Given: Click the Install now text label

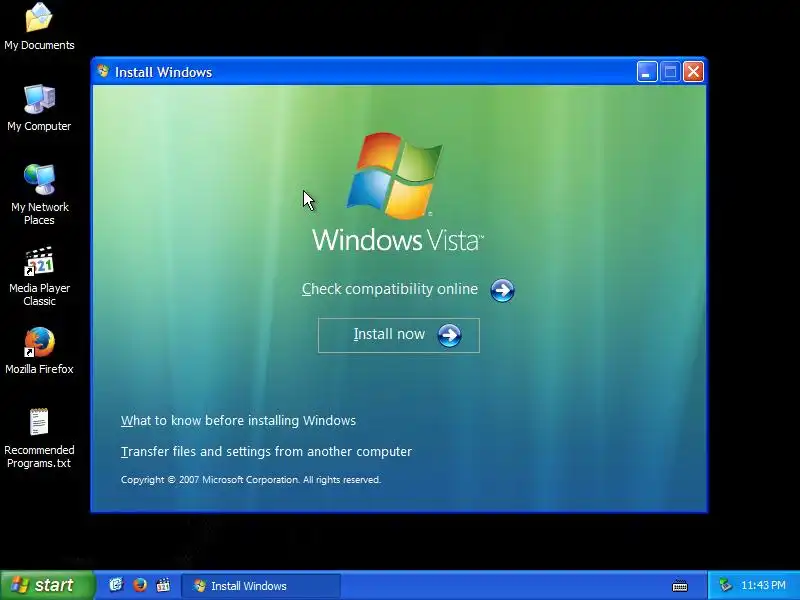Looking at the screenshot, I should [x=389, y=334].
